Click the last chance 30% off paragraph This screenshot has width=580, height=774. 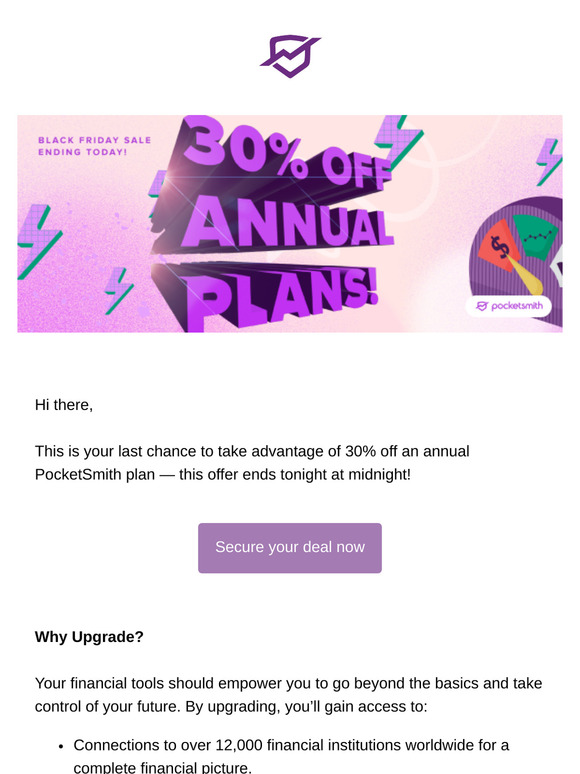252,463
